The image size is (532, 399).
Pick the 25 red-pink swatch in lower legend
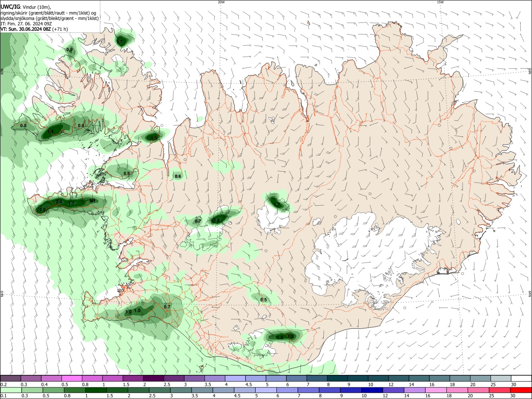[x=500, y=390]
